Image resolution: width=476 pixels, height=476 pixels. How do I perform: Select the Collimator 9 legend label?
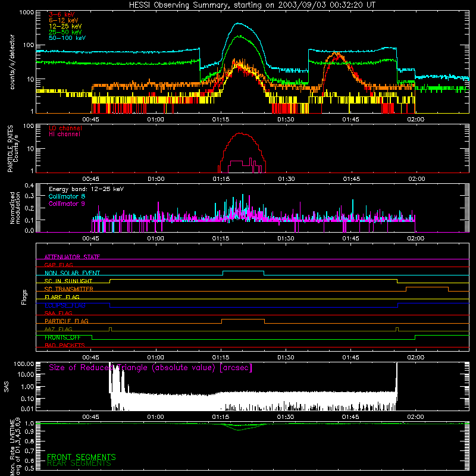click(x=67, y=203)
